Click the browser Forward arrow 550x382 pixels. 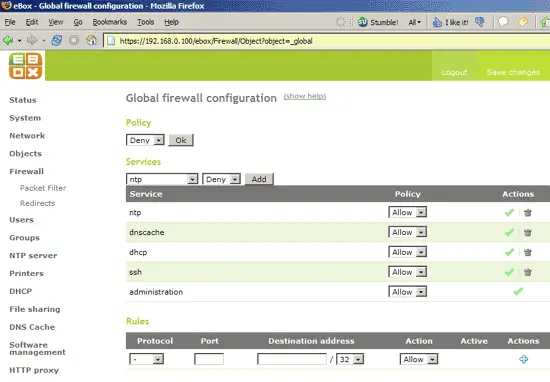tap(32, 40)
